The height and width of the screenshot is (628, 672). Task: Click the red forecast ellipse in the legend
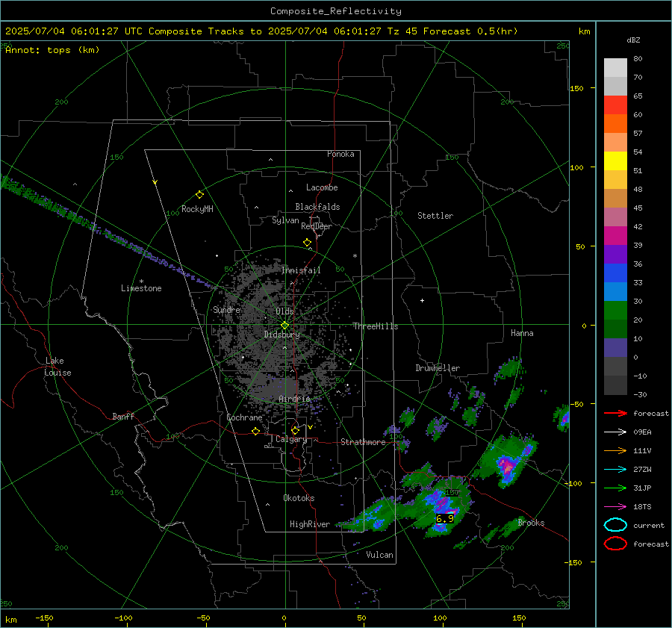pos(615,544)
